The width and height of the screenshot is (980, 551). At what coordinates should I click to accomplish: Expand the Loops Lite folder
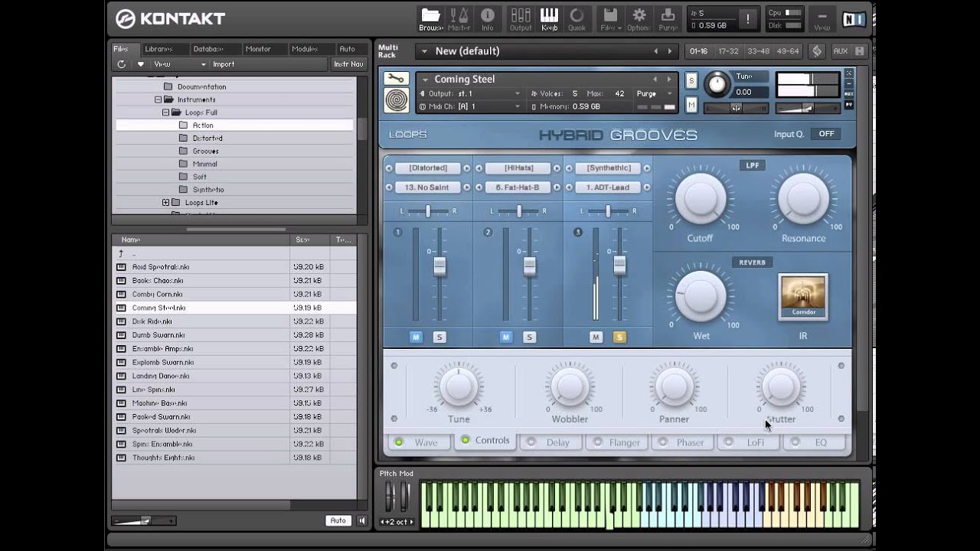point(165,203)
